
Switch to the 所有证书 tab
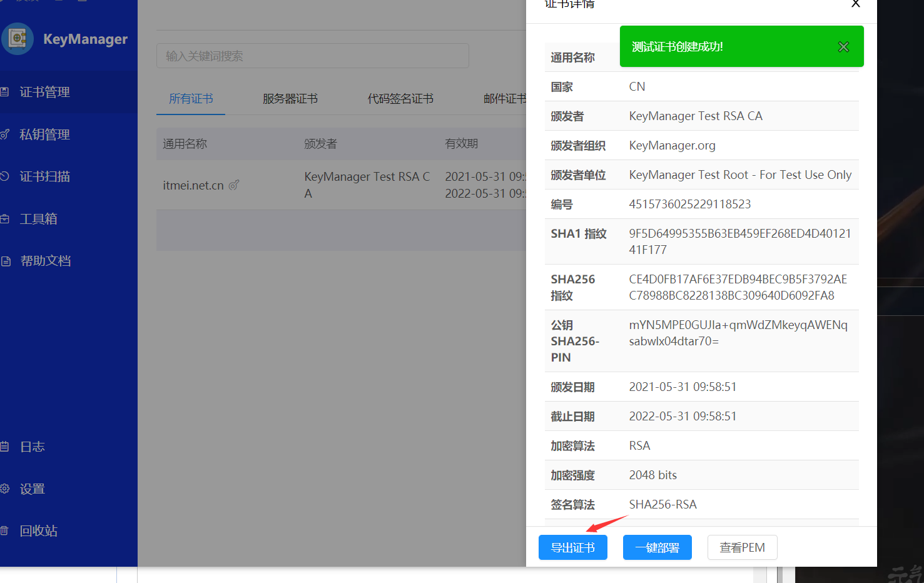(x=191, y=99)
